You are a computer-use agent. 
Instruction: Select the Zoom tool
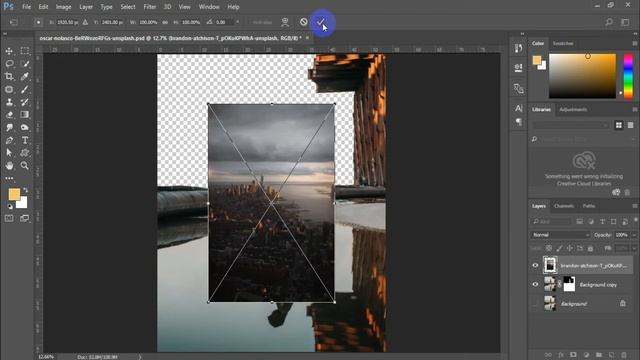[x=25, y=165]
